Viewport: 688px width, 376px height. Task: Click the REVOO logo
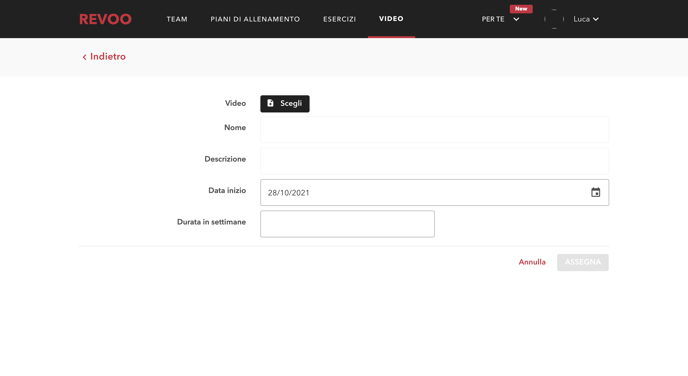pyautogui.click(x=105, y=19)
